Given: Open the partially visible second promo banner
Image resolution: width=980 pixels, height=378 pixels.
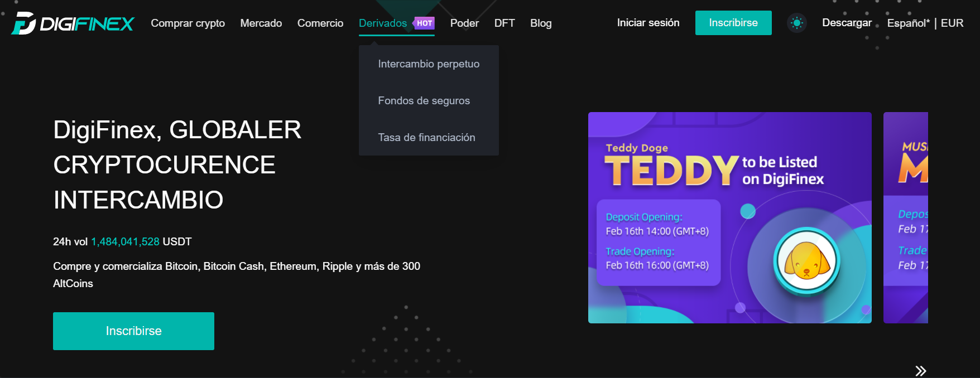Looking at the screenshot, I should pos(906,217).
